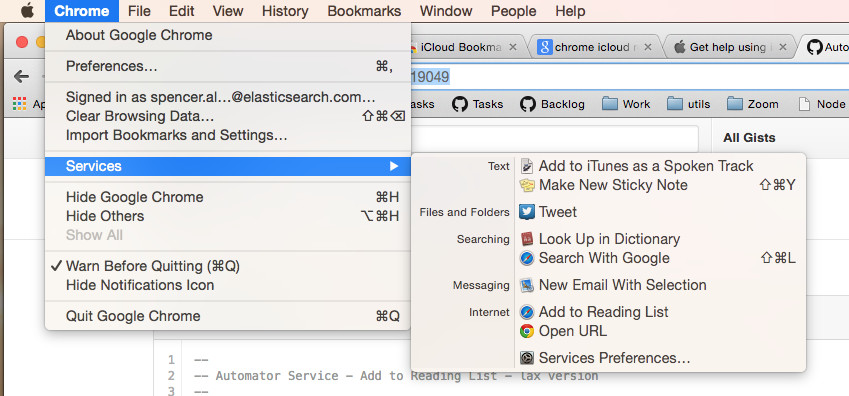The image size is (849, 396).
Task: Click Safari icon beside Search With Google
Action: pos(527,258)
